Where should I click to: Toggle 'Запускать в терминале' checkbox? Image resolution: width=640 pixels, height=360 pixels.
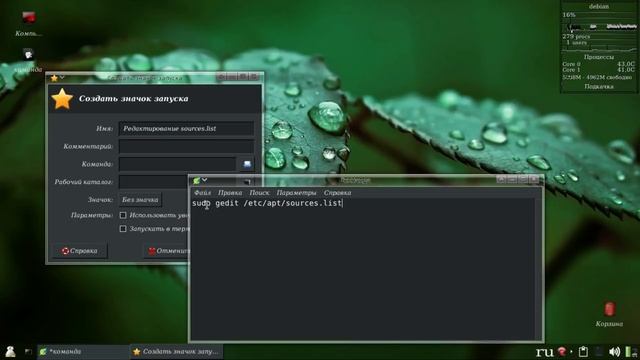click(123, 229)
